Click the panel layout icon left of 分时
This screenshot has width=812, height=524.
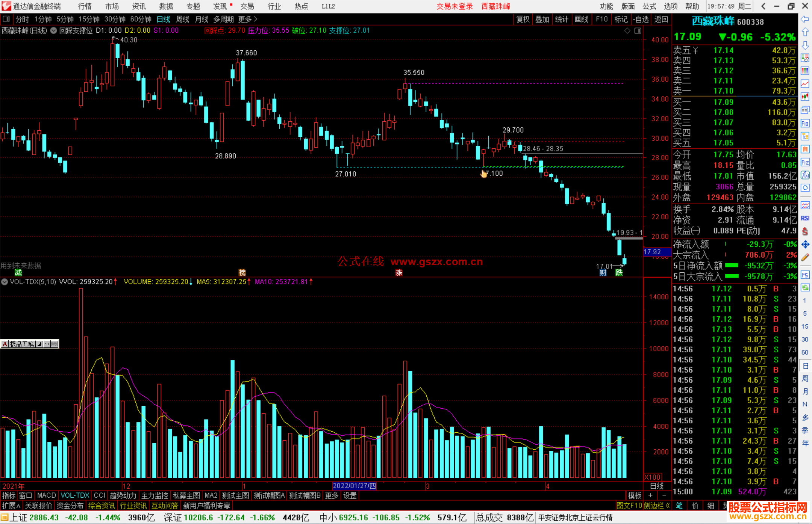6,19
